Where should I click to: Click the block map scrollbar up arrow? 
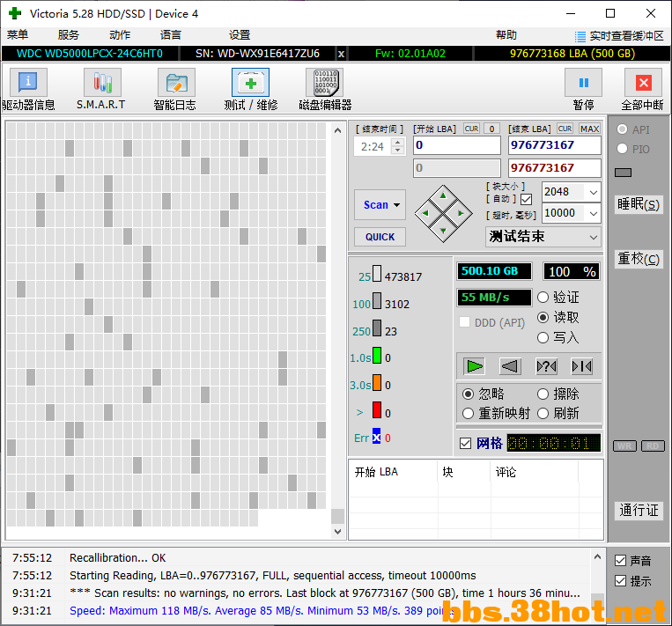[x=337, y=130]
